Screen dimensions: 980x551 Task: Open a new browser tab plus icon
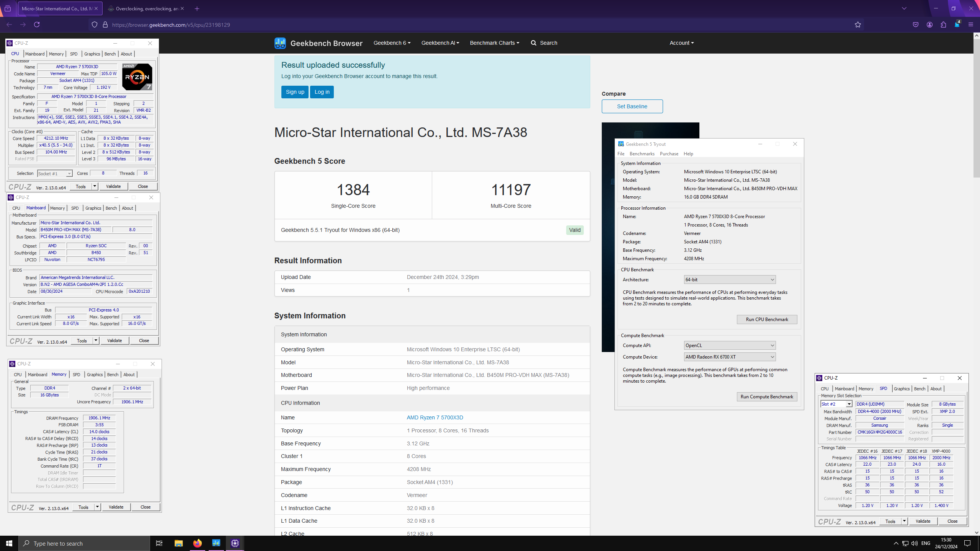(197, 8)
